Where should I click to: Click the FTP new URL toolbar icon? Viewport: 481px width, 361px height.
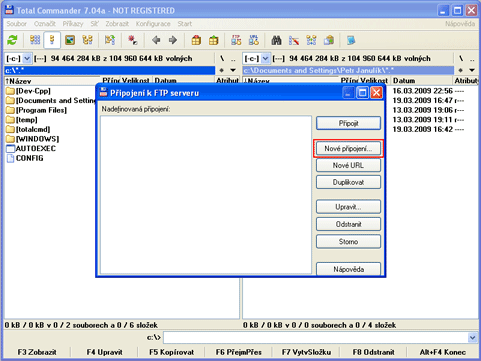point(253,40)
